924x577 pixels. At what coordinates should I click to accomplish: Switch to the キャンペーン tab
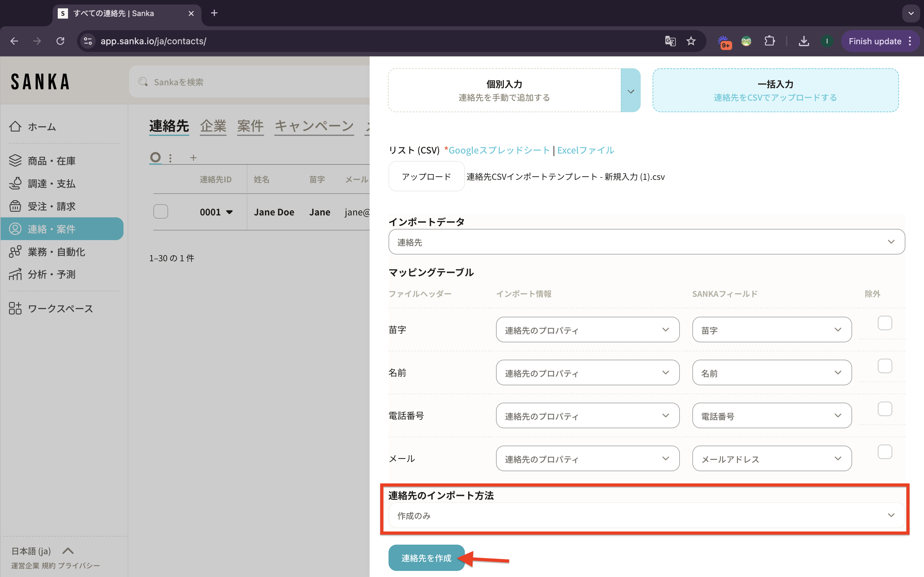tap(314, 126)
